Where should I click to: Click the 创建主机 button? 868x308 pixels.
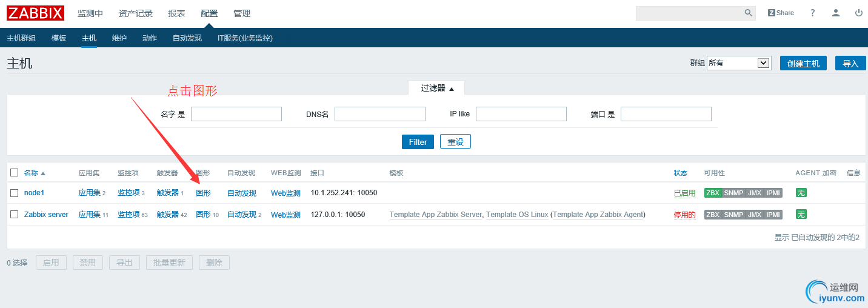pos(803,63)
